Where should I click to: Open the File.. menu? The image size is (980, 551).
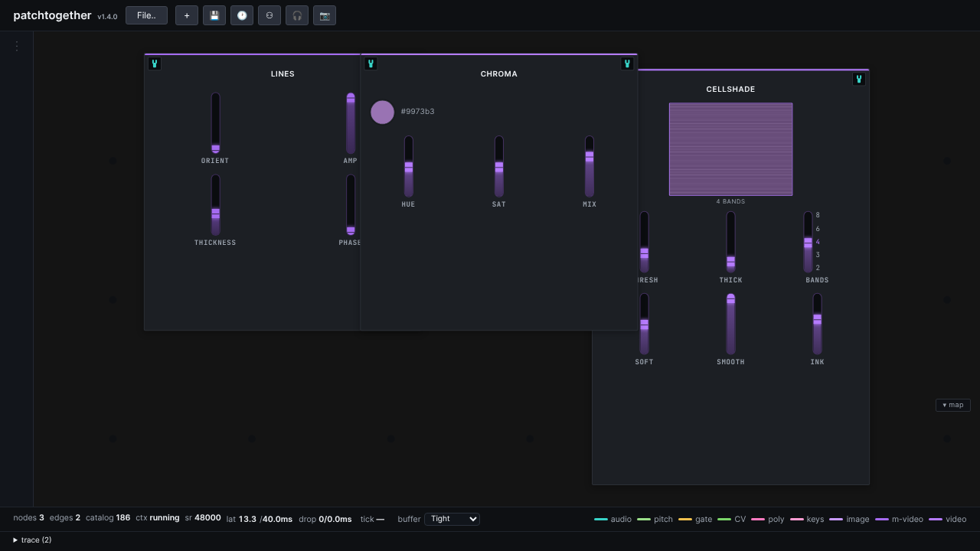[146, 15]
